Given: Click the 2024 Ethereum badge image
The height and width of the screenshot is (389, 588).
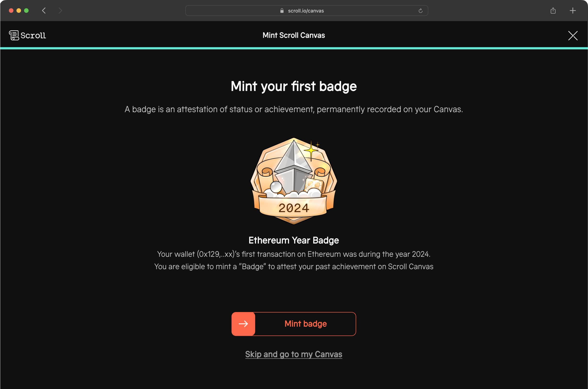Looking at the screenshot, I should [x=294, y=181].
